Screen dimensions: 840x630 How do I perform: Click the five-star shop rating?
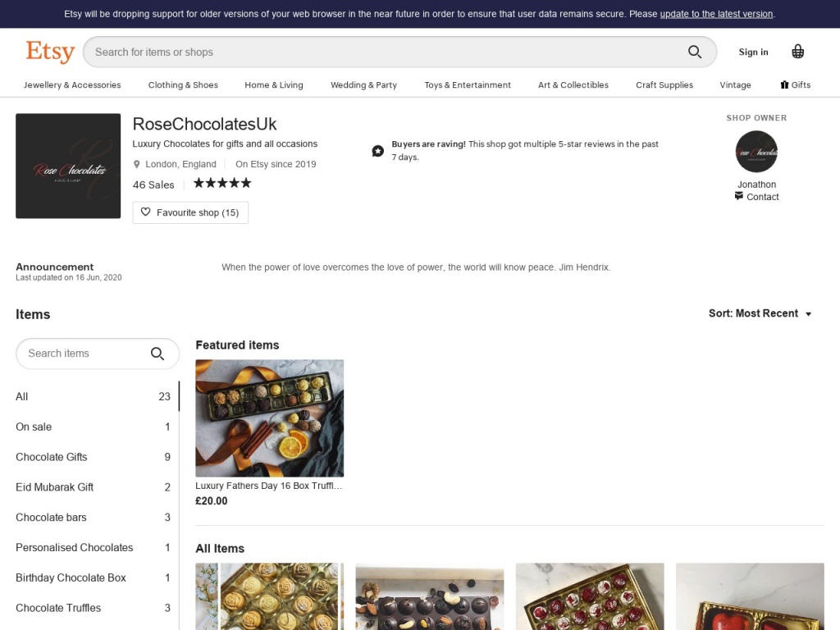222,183
